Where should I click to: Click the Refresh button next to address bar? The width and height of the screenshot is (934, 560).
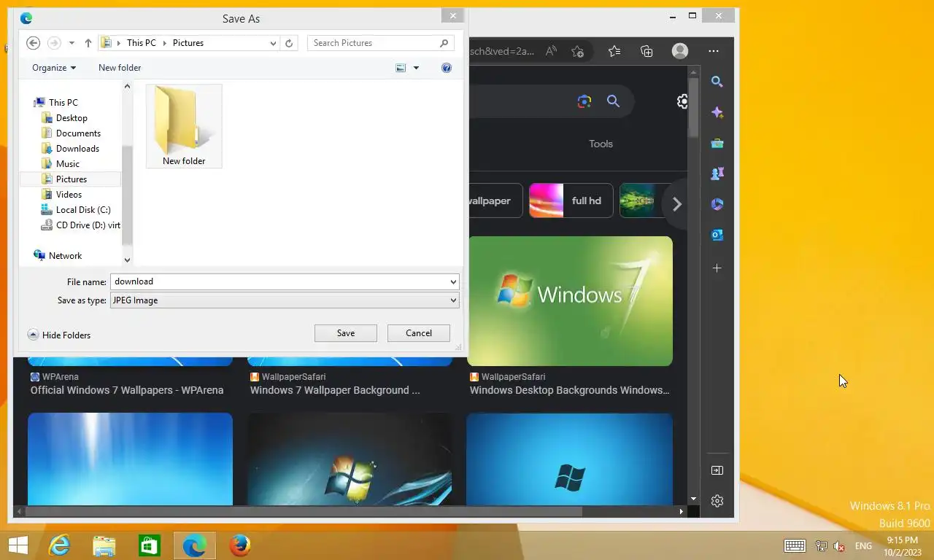click(x=289, y=43)
